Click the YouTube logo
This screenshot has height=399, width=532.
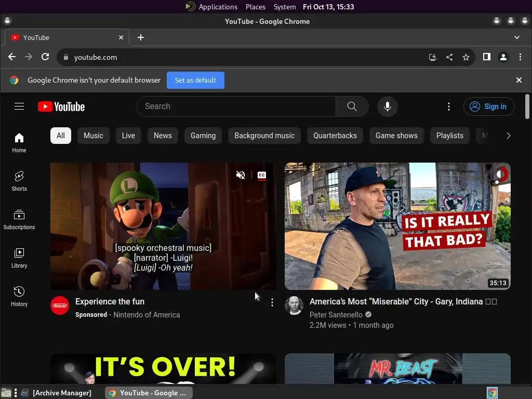(x=61, y=107)
